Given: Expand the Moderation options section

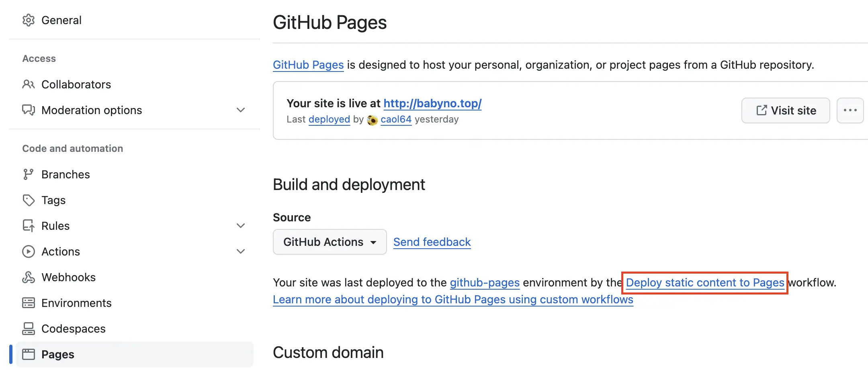Looking at the screenshot, I should coord(240,110).
